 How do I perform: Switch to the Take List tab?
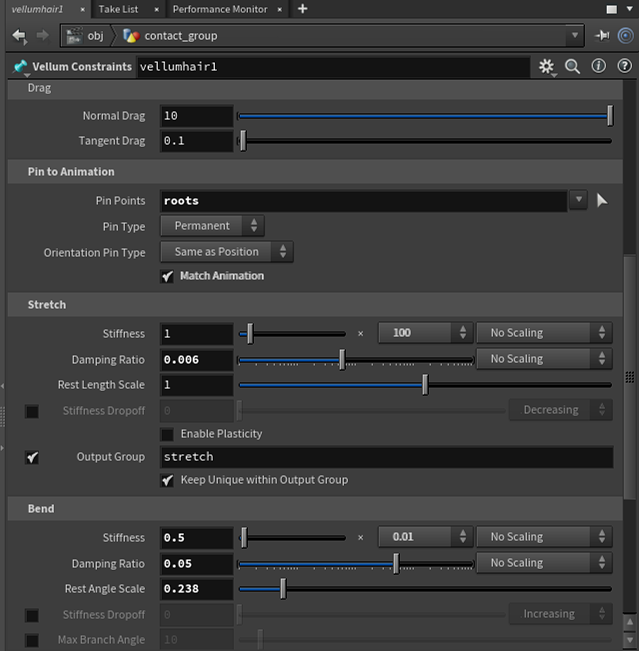[x=118, y=9]
